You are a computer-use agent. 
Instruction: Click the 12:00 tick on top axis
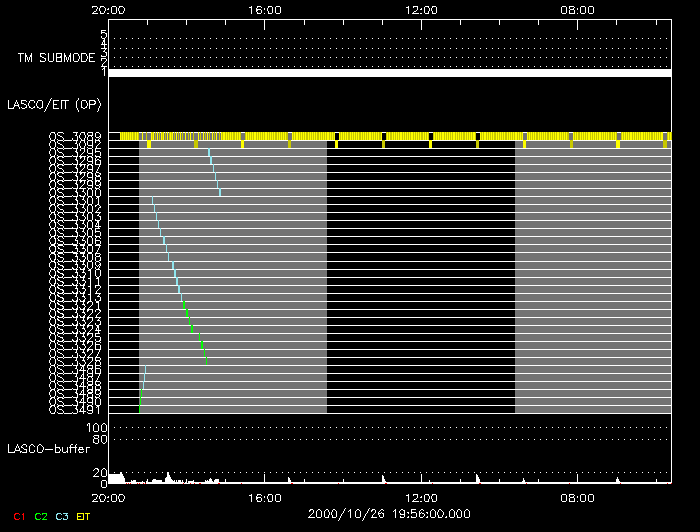421,10
